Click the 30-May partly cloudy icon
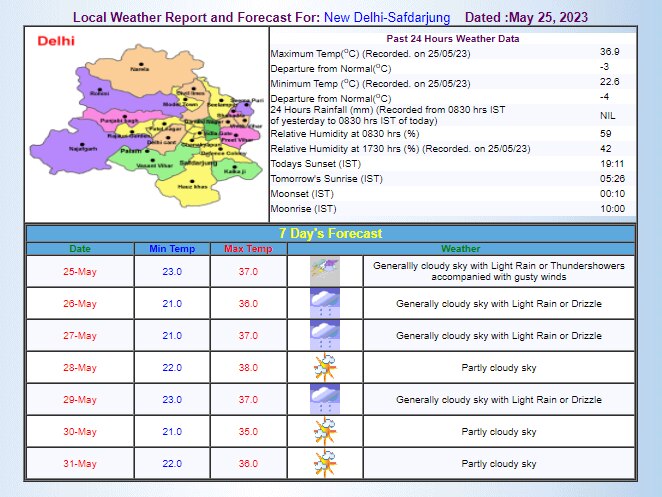This screenshot has height=497, width=662. click(x=324, y=431)
